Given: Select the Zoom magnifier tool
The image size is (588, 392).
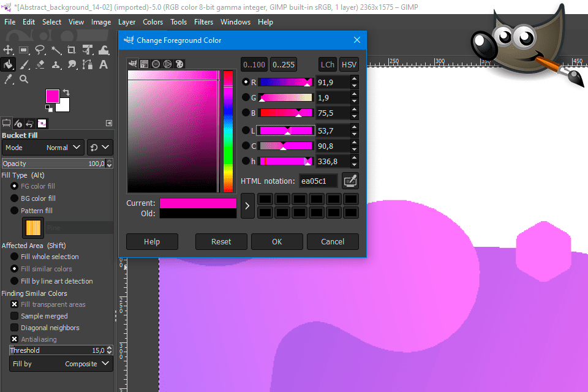Looking at the screenshot, I should [x=24, y=79].
